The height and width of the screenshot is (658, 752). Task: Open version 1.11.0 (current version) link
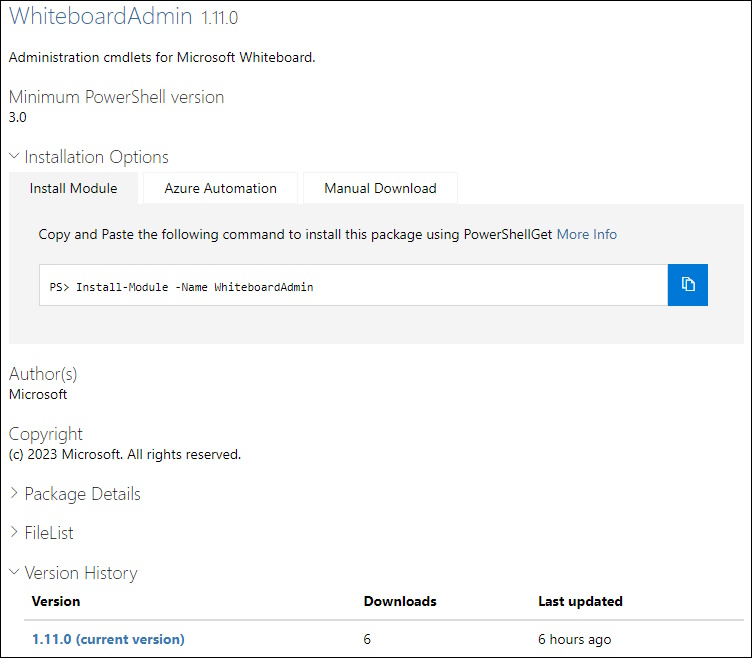pyautogui.click(x=108, y=639)
